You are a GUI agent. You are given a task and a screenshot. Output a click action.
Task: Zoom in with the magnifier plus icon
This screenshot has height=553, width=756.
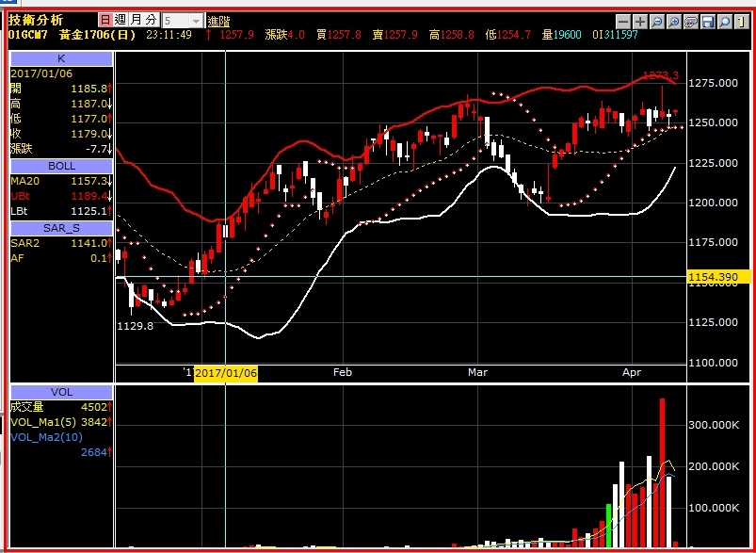click(x=674, y=22)
